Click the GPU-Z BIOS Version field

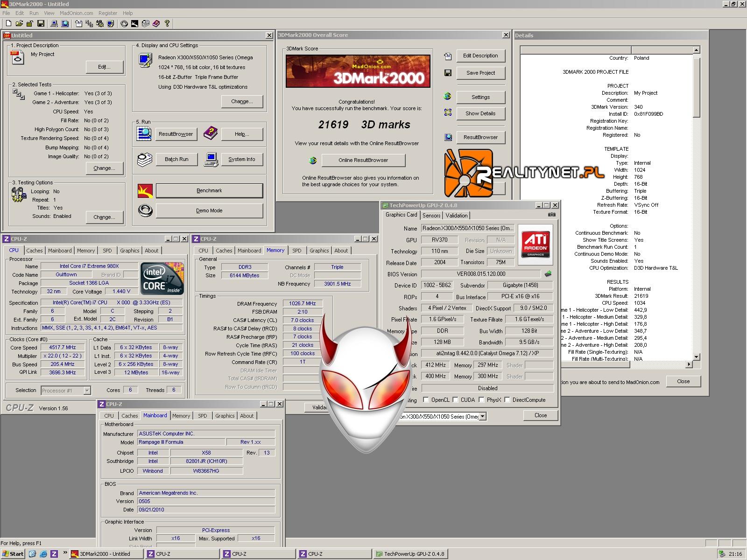click(481, 274)
